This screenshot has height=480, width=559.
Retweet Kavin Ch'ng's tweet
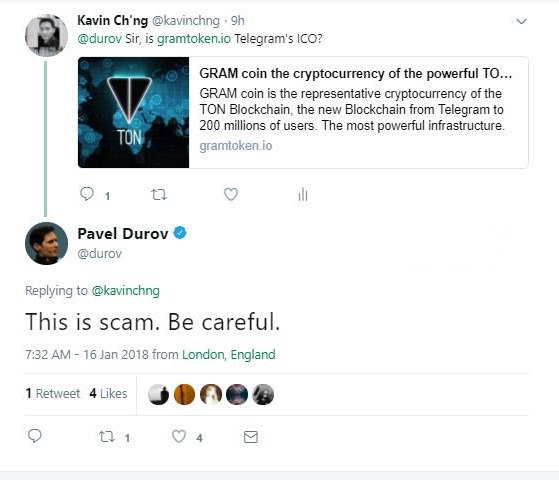(159, 195)
